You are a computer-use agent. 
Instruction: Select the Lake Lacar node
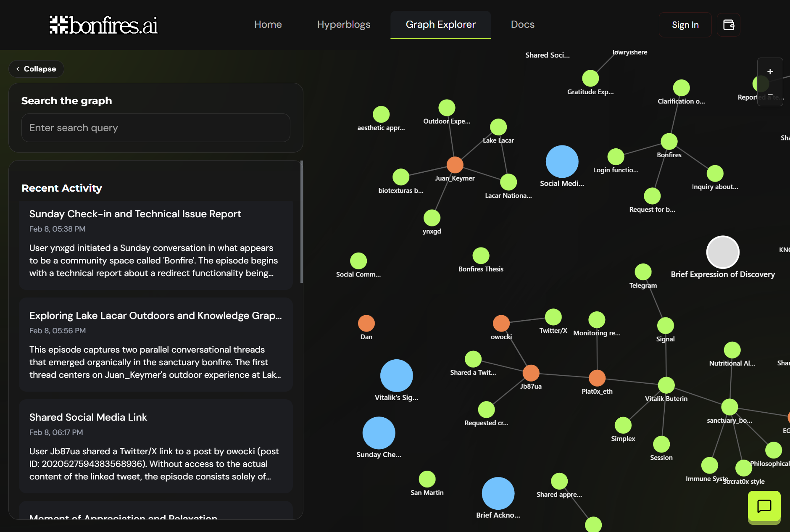(498, 127)
